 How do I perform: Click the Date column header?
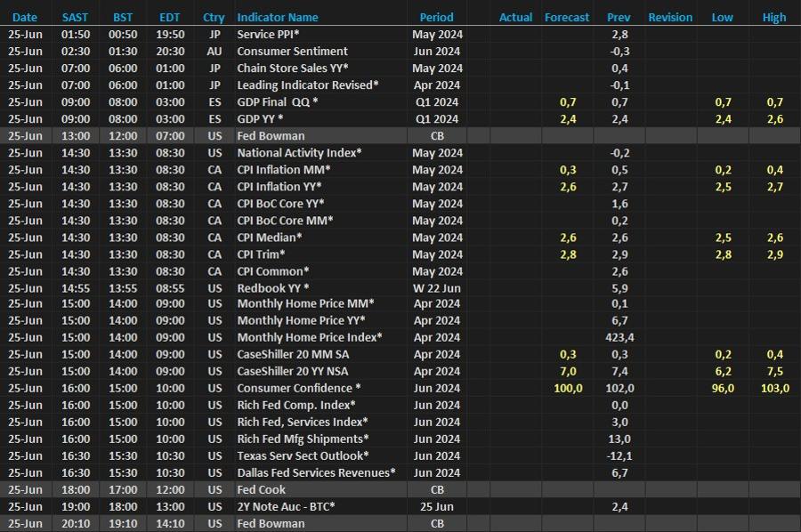pyautogui.click(x=25, y=18)
